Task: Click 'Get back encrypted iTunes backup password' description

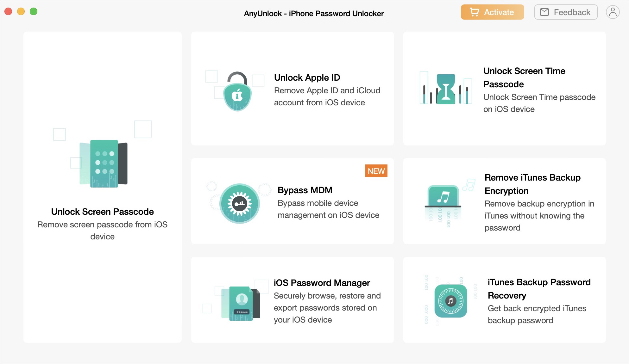Action: click(537, 314)
